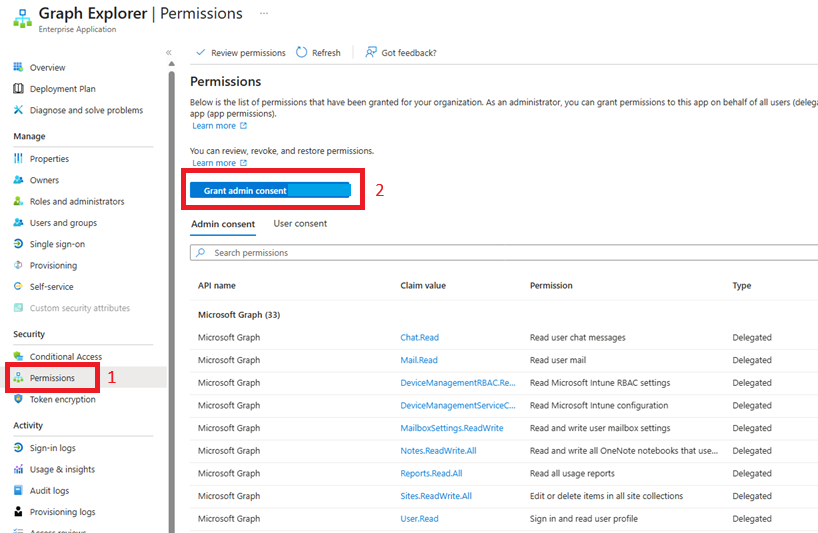This screenshot has height=533, width=818.
Task: Open Deployment Plan in the sidebar
Action: tap(63, 89)
